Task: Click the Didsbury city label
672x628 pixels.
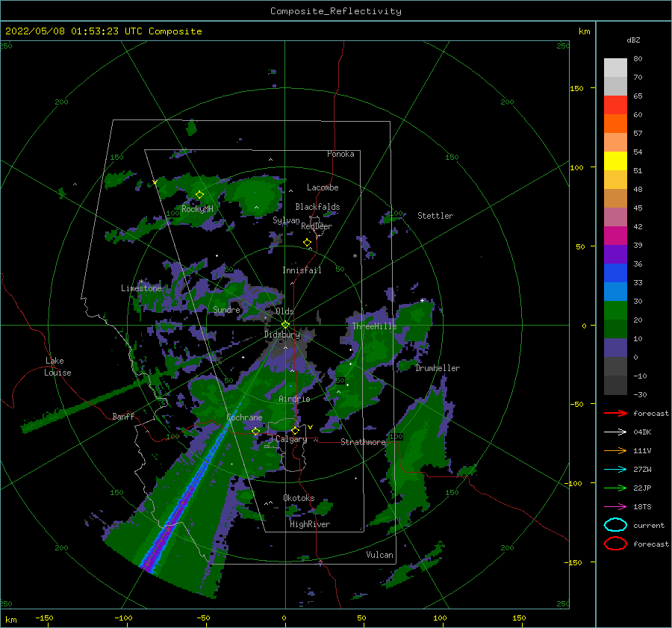Action: pyautogui.click(x=282, y=335)
